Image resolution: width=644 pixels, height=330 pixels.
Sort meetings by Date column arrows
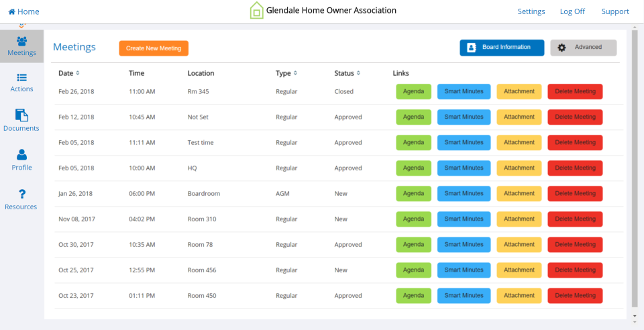click(x=78, y=73)
